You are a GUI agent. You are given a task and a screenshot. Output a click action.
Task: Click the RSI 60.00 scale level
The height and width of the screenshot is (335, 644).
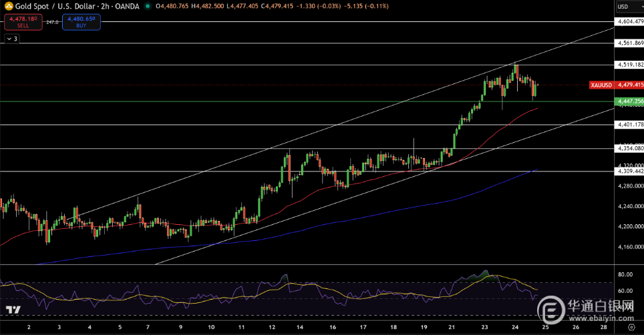pyautogui.click(x=625, y=291)
